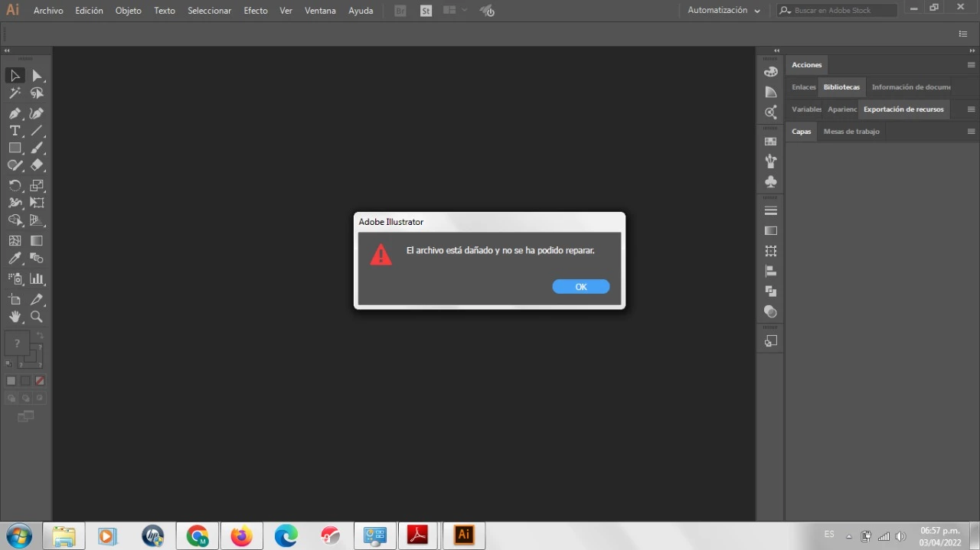Open arrange documents dropdown
Image resolution: width=980 pixels, height=550 pixels.
(x=455, y=11)
